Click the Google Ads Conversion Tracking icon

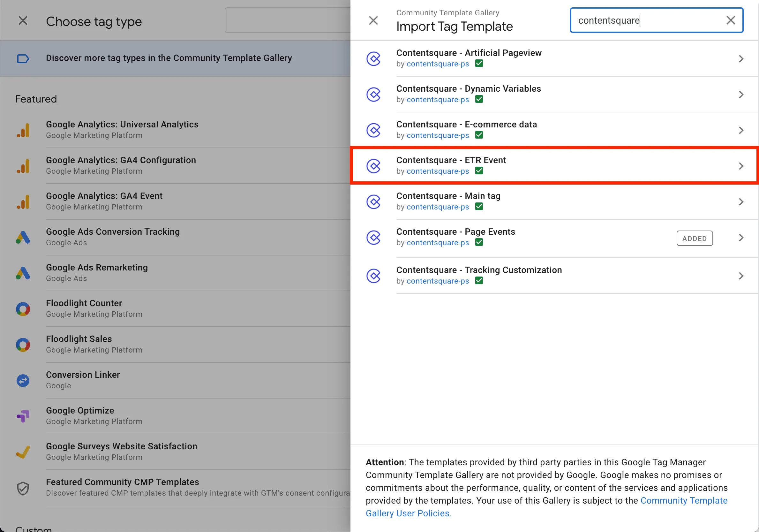(23, 237)
